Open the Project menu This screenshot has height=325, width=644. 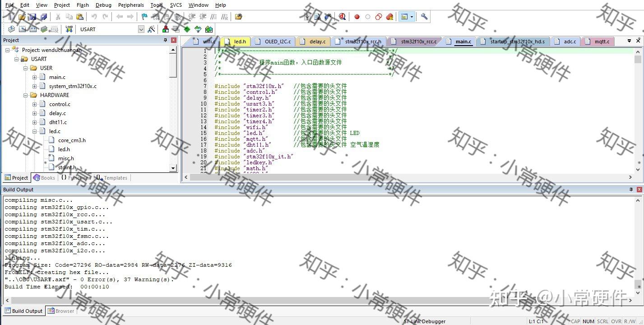62,5
